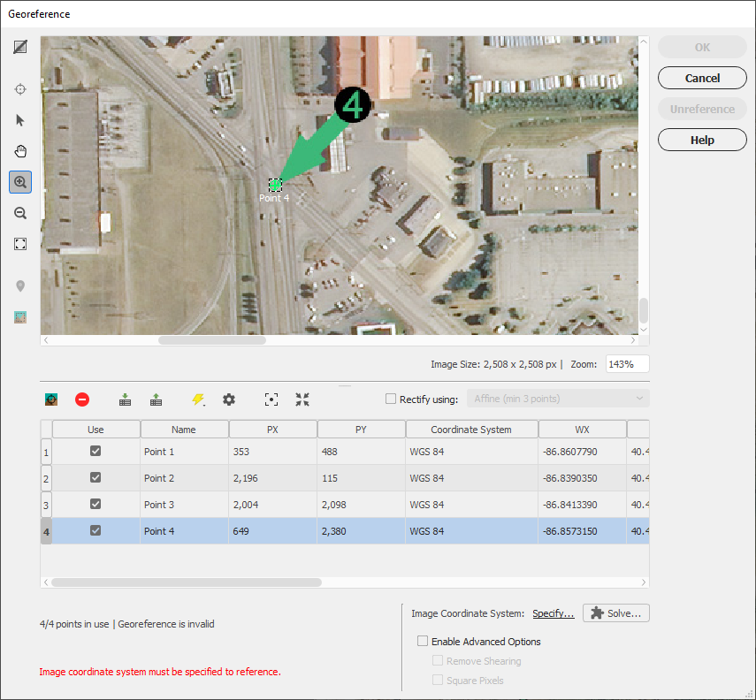Click the image preview horizontal scrollbar thumb
Viewport: 756px width, 700px height.
[212, 340]
